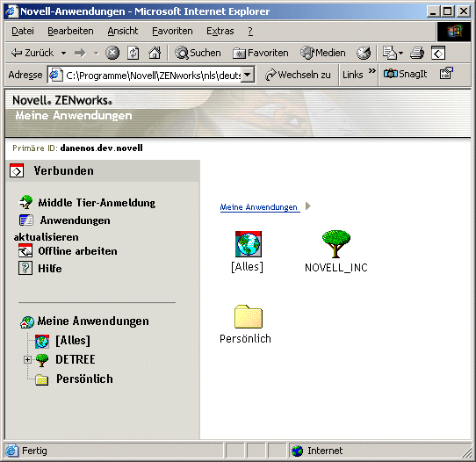Open the Bearbeiten menu
Screen dimensions: 476x462
[70, 31]
